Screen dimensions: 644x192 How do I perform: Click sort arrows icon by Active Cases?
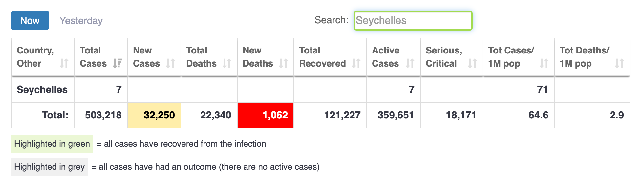click(x=410, y=63)
